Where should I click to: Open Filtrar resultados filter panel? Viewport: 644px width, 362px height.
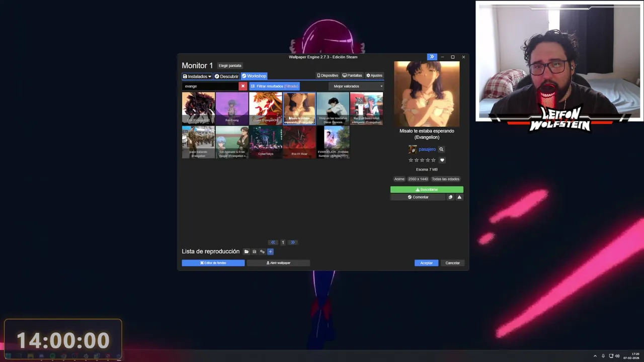[x=274, y=86]
